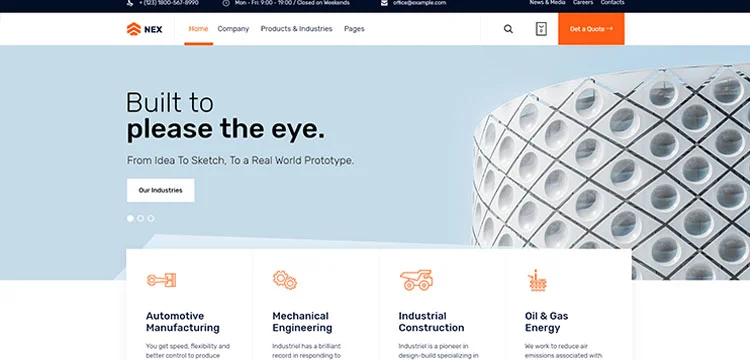This screenshot has width=750, height=360.
Task: Open the Oil & Gas Energy heading
Action: (x=546, y=322)
